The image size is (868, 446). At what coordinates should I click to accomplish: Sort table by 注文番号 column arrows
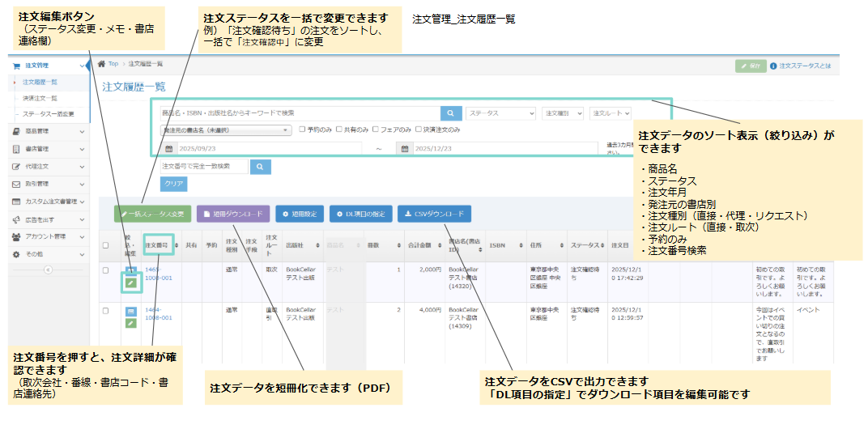(x=177, y=246)
